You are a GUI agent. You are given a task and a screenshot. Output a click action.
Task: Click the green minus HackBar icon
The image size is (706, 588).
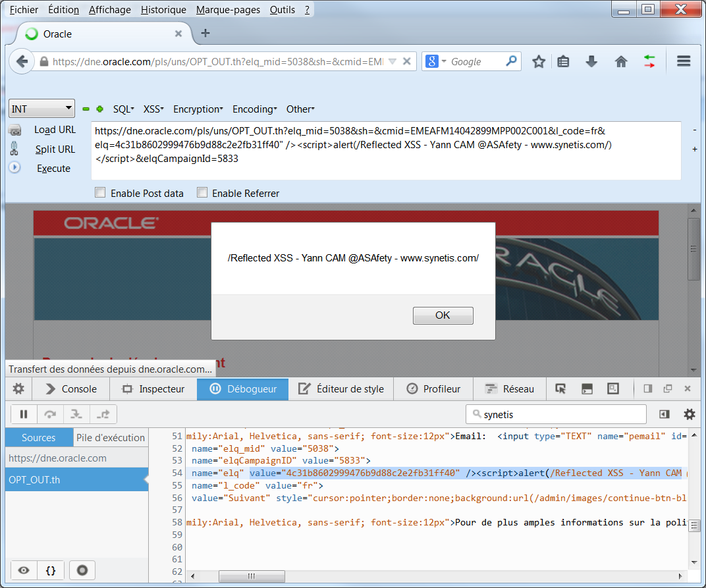pyautogui.click(x=86, y=109)
